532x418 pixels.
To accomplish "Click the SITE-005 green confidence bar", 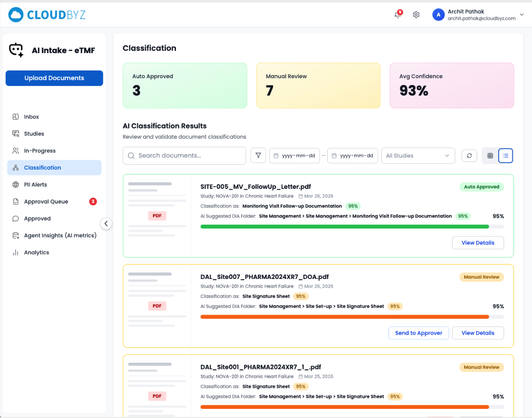I will tap(345, 226).
